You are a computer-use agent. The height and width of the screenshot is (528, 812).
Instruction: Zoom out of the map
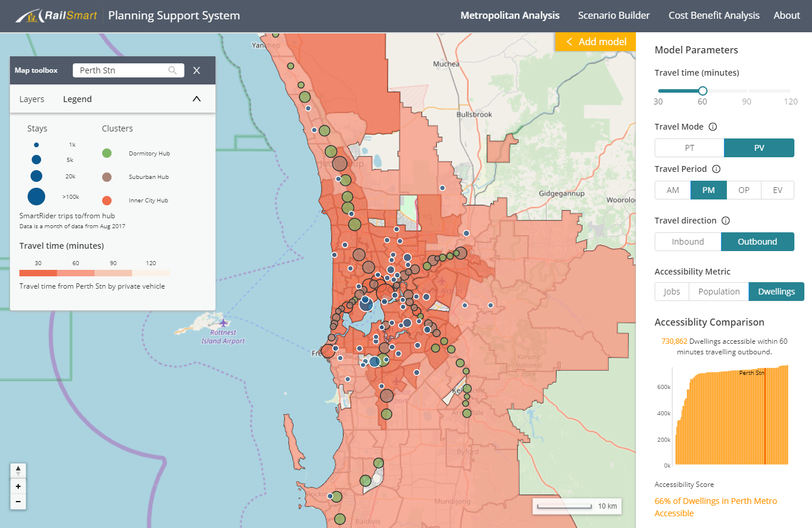pyautogui.click(x=18, y=502)
